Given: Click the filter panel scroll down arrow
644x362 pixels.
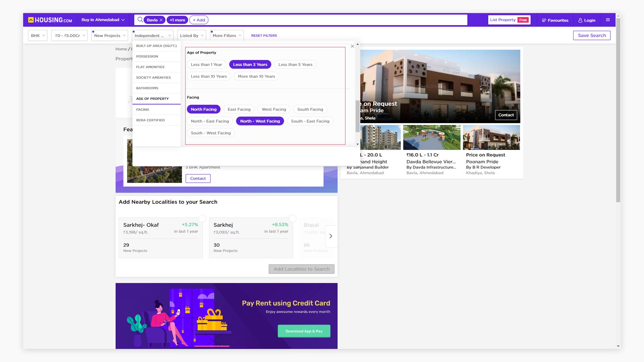Looking at the screenshot, I should (358, 144).
